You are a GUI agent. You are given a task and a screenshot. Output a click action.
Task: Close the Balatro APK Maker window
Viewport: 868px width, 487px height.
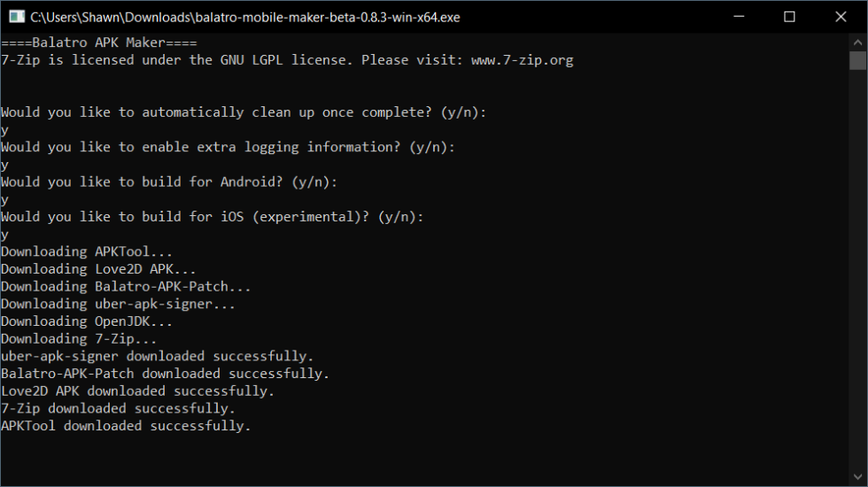[x=838, y=17]
